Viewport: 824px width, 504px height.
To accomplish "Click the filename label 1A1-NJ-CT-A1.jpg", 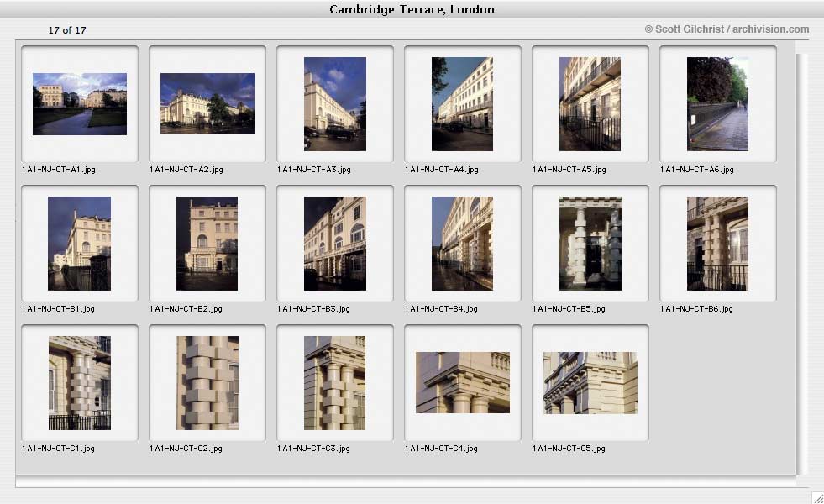I will [58, 170].
